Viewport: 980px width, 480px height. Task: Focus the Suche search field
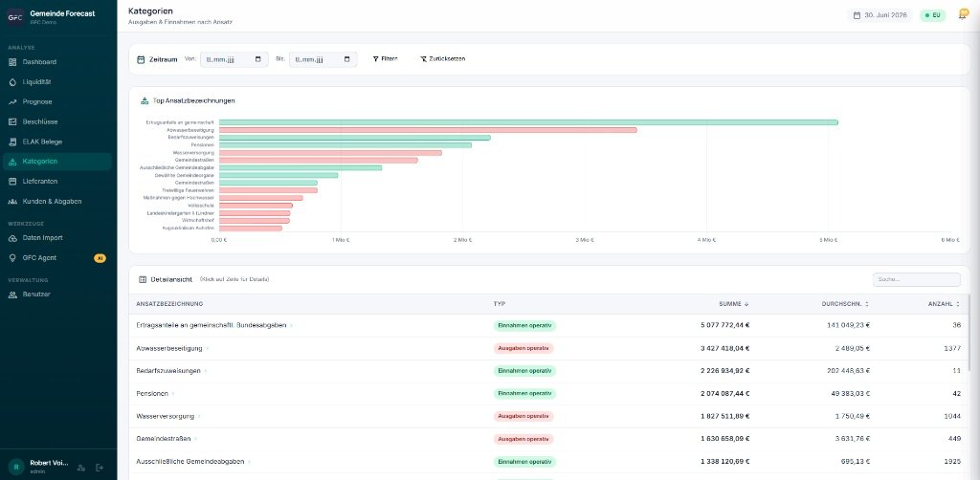tap(916, 279)
